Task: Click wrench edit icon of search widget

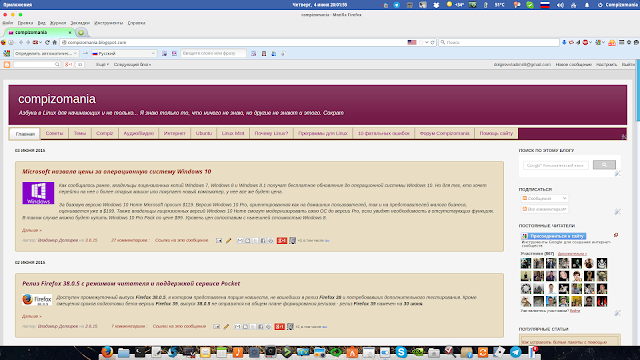Action: click(618, 173)
